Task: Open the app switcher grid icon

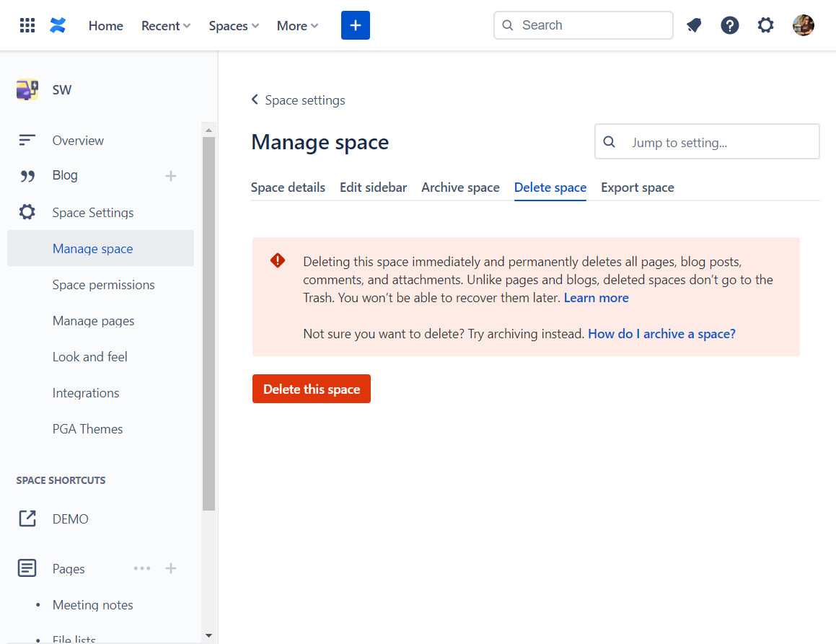Action: click(x=27, y=25)
